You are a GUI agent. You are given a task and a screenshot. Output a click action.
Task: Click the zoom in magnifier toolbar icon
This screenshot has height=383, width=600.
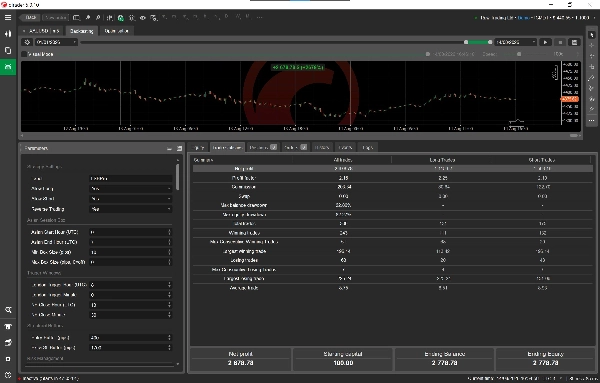[88, 18]
